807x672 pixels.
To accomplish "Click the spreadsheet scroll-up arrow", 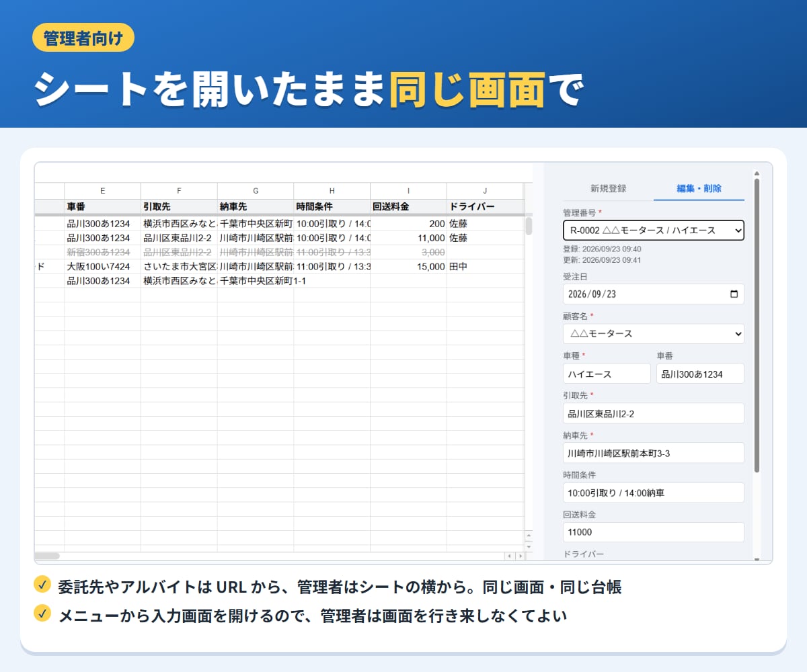I will coord(529,536).
